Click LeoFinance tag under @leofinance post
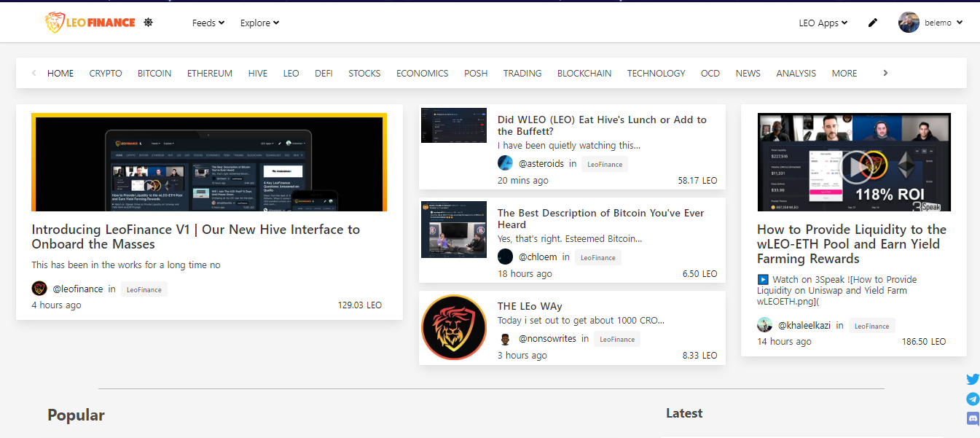Image resolution: width=980 pixels, height=438 pixels. click(x=144, y=289)
